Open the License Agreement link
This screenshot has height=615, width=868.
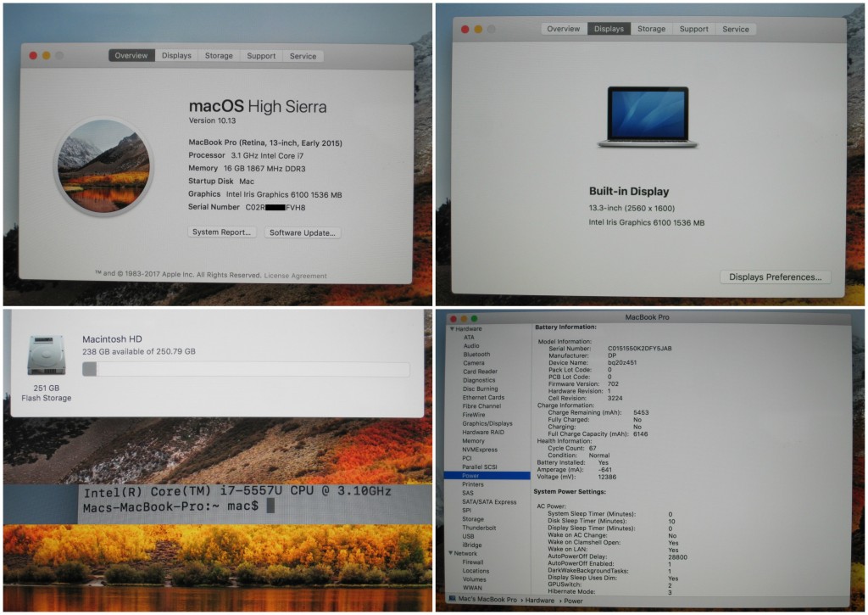296,276
